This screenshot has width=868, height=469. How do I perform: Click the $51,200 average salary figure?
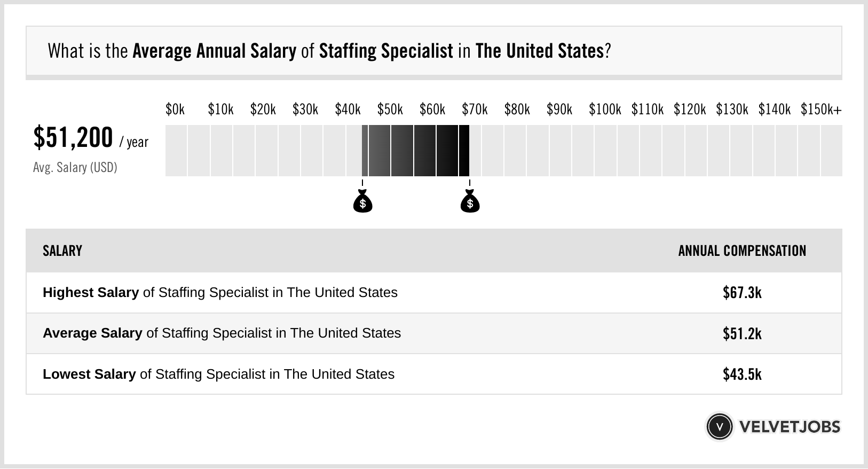tap(73, 138)
